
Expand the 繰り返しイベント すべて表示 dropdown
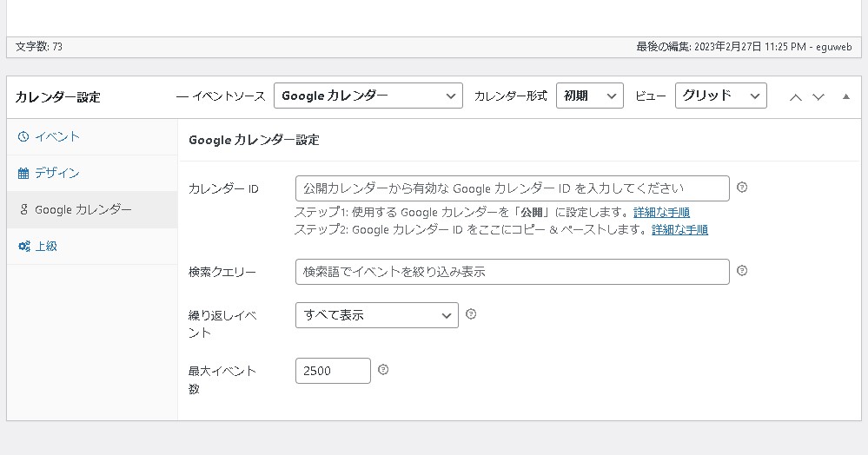coord(376,315)
